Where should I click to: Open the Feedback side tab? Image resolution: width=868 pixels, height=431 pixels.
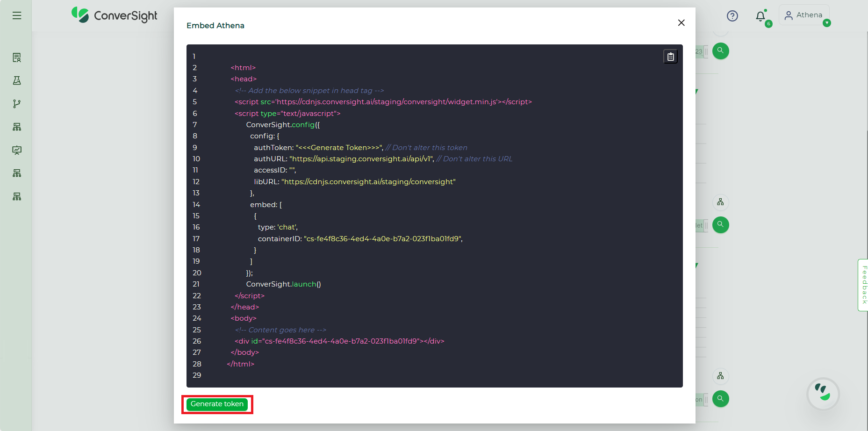[863, 285]
